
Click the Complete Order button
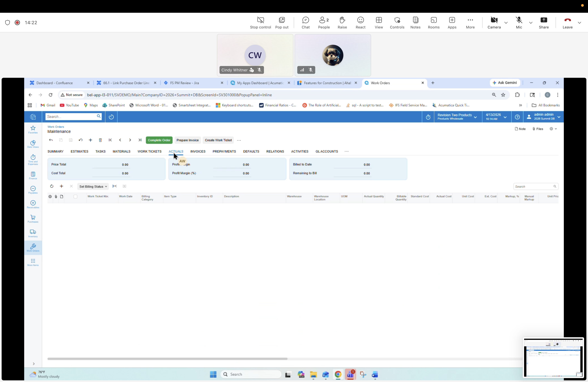coord(159,140)
